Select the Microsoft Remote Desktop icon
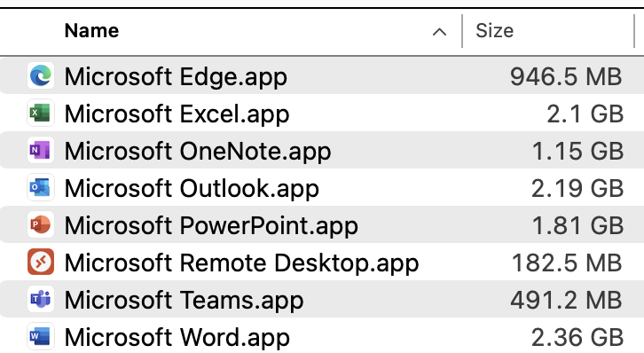The height and width of the screenshot is (353, 644). pyautogui.click(x=41, y=262)
